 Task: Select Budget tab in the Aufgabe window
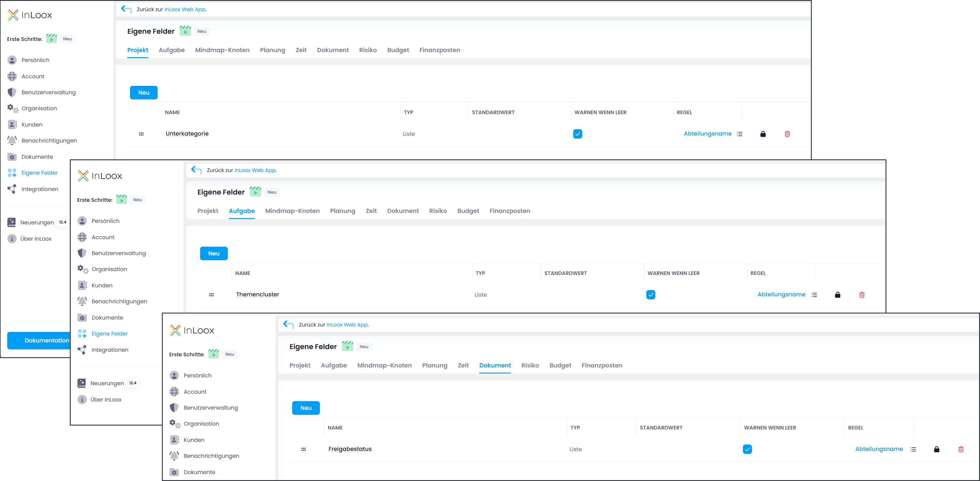pyautogui.click(x=468, y=211)
